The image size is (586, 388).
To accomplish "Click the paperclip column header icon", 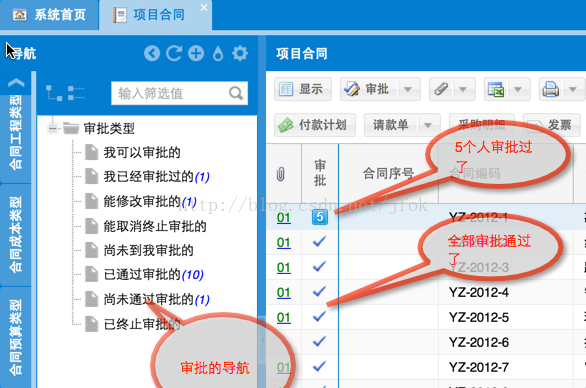I will tap(281, 173).
